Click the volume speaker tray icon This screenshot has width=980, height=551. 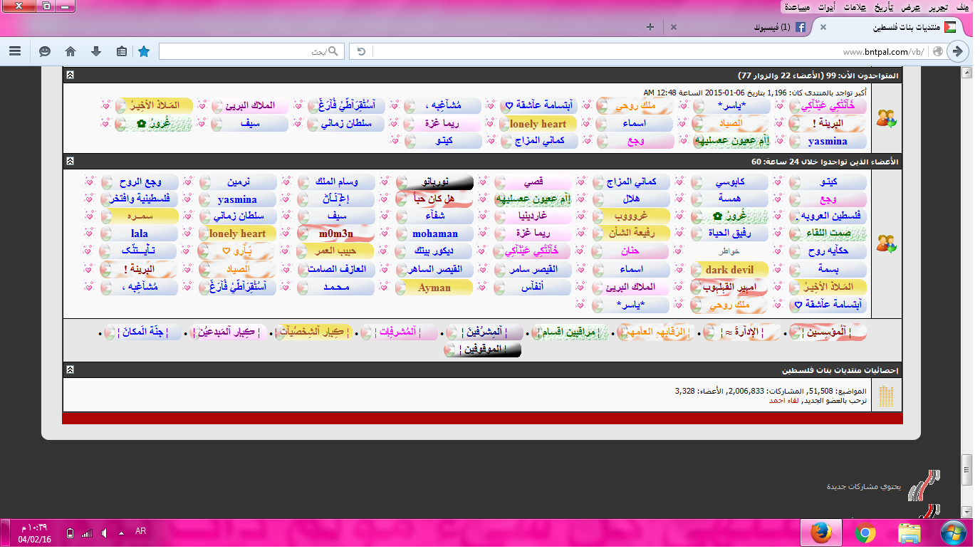[x=105, y=532]
